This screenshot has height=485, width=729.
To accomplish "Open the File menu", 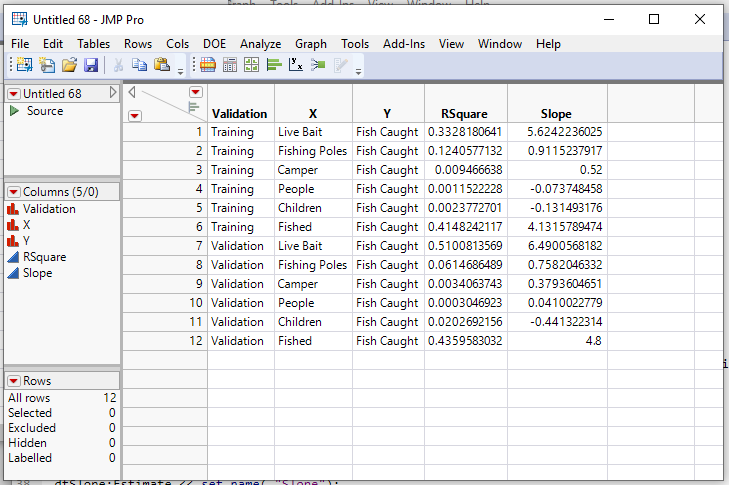I will coord(20,44).
